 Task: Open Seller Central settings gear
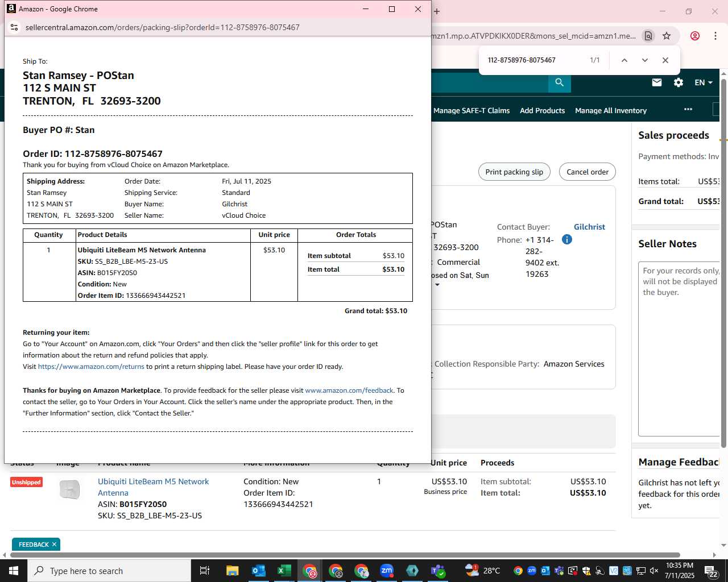point(679,82)
